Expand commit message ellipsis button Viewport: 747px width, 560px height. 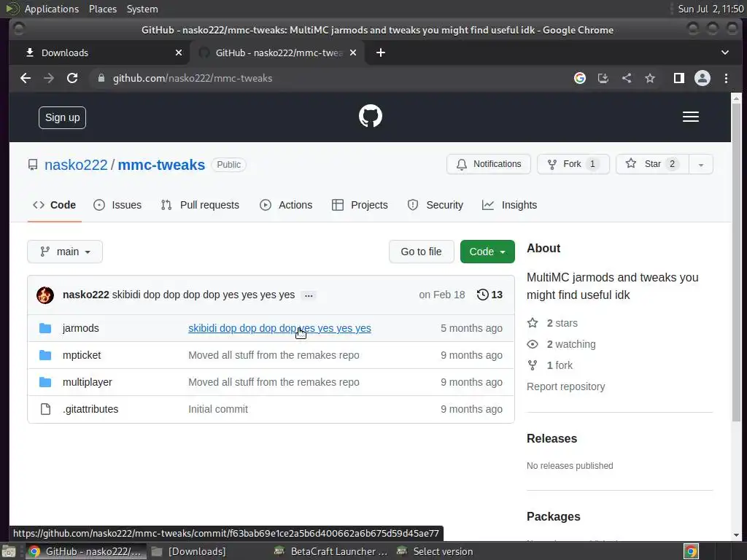[x=309, y=296]
